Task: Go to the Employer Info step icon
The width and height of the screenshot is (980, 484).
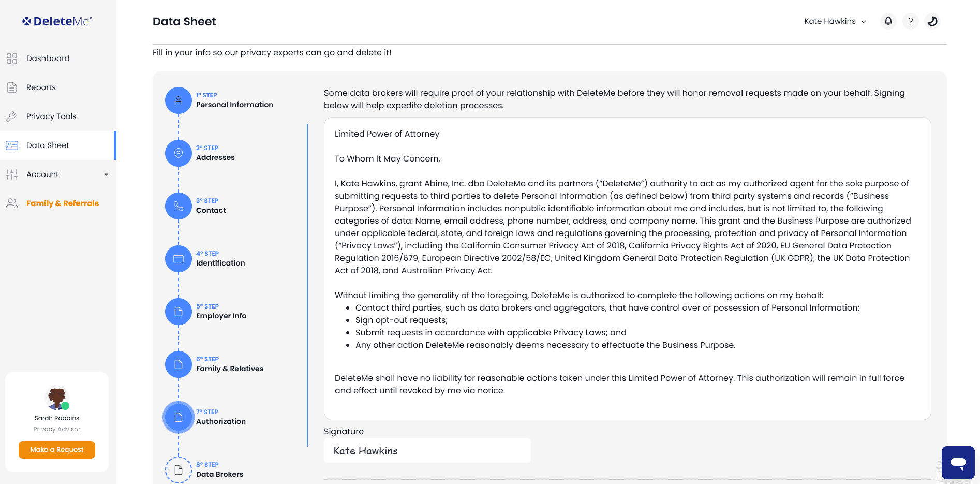Action: [x=179, y=312]
